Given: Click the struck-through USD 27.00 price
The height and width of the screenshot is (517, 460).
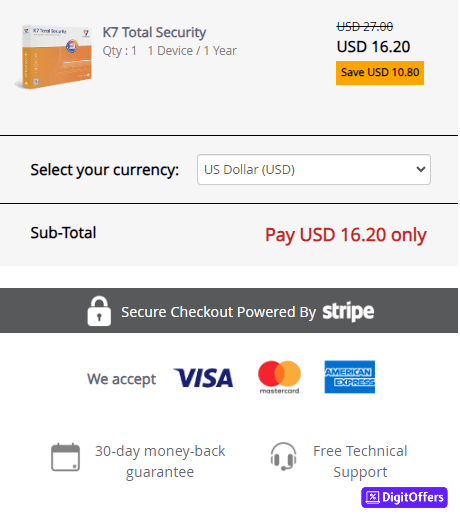Looking at the screenshot, I should click(x=365, y=26).
